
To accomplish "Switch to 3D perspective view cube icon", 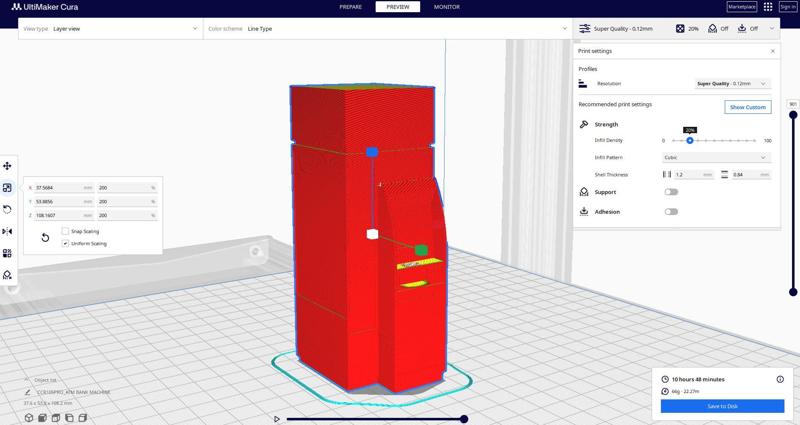I will coord(29,418).
